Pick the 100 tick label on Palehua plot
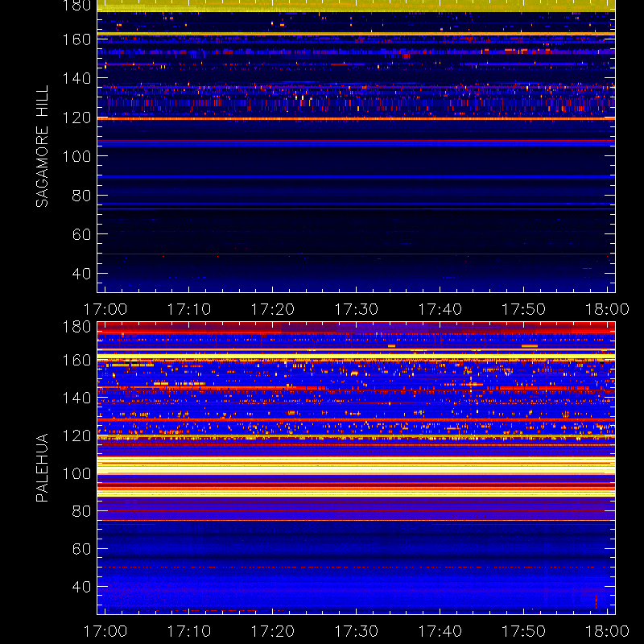 76,473
